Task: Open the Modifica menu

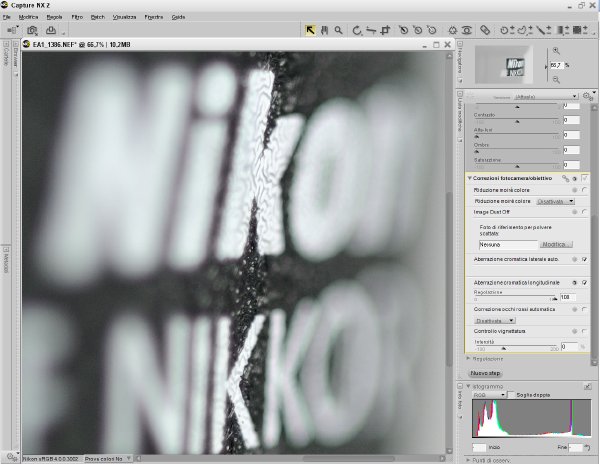Action: 28,17
